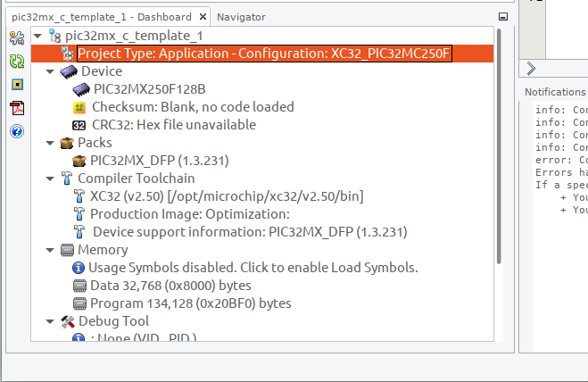This screenshot has width=588, height=382.
Task: Click the chip icon next to PIC32MX250F128B
Action: 81,89
